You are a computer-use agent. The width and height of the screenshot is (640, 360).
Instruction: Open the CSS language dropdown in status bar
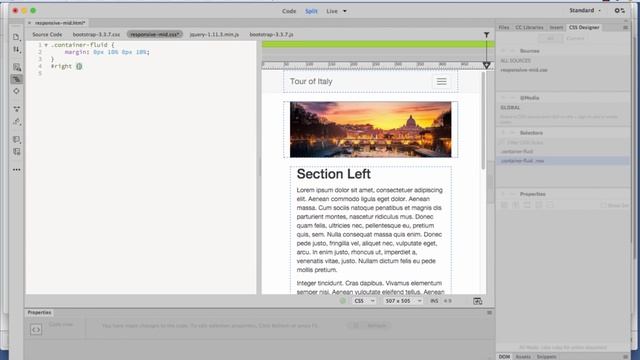point(364,301)
